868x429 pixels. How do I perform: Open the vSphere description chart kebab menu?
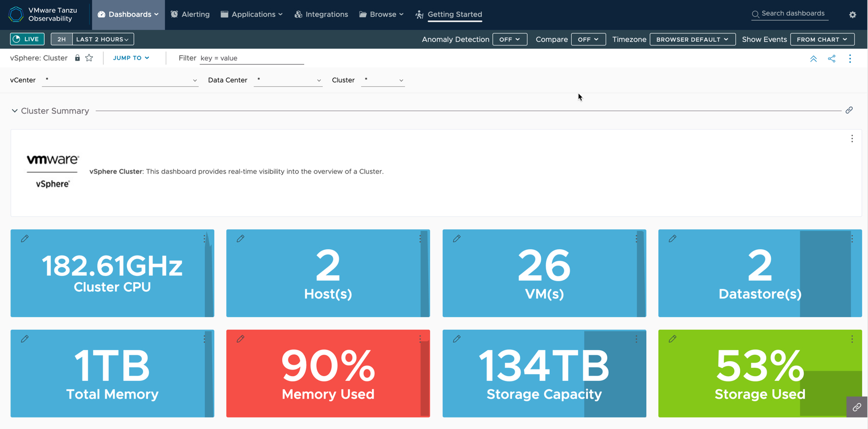pos(852,138)
